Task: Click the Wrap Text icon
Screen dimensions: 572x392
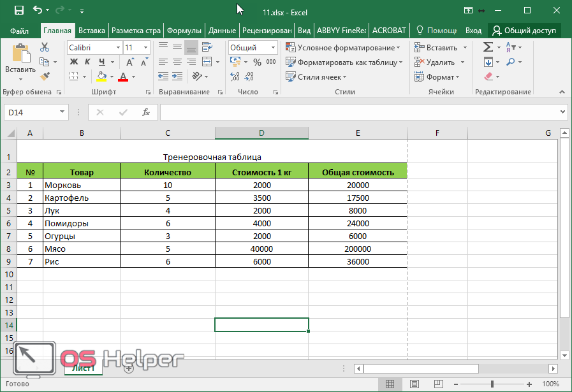Action: point(207,47)
